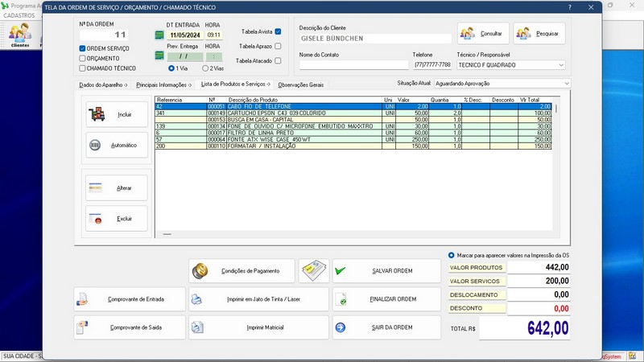Click the Nome do Contato field
644x362 pixels.
coord(353,65)
